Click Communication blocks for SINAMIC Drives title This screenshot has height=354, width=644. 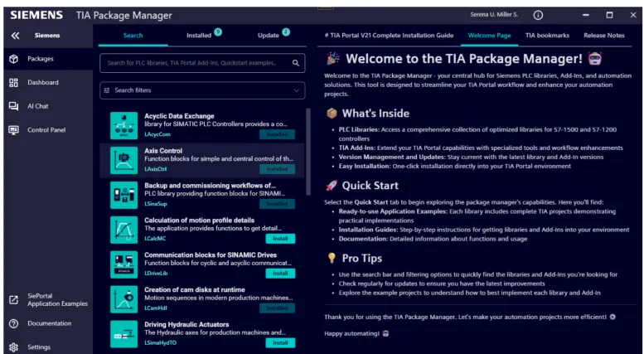click(211, 255)
